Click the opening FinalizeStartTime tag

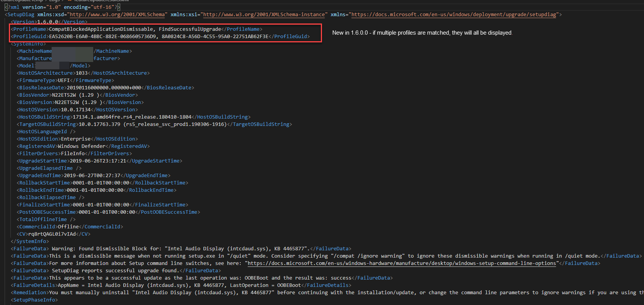(45, 204)
